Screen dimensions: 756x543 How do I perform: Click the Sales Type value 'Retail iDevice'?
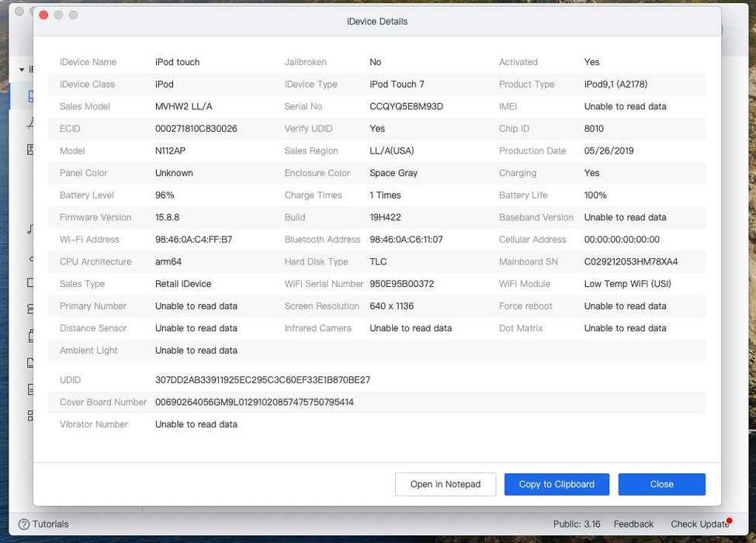click(x=183, y=284)
